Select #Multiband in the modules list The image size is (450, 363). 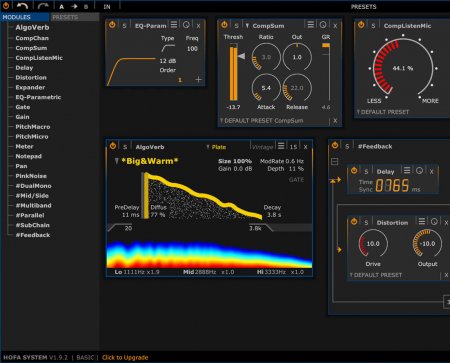point(33,206)
